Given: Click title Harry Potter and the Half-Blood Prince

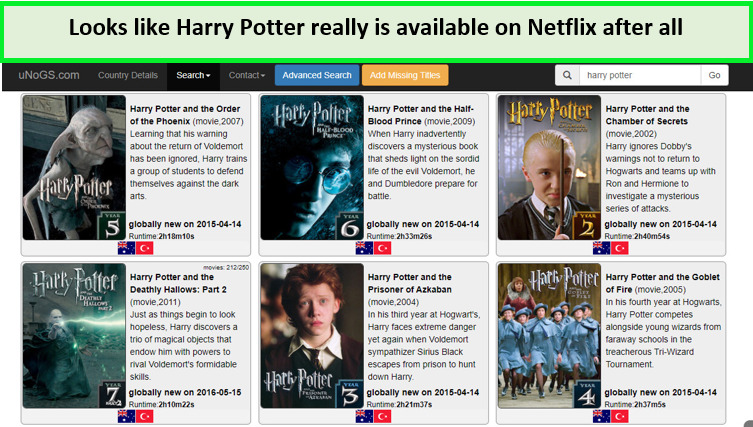Looking at the screenshot, I should (x=421, y=115).
